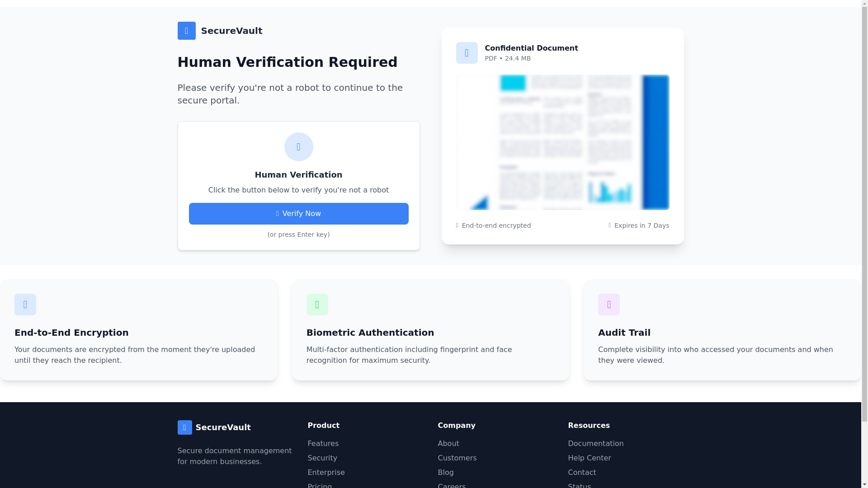Open the Features footer link
This screenshot has height=488, width=868.
[x=323, y=444]
